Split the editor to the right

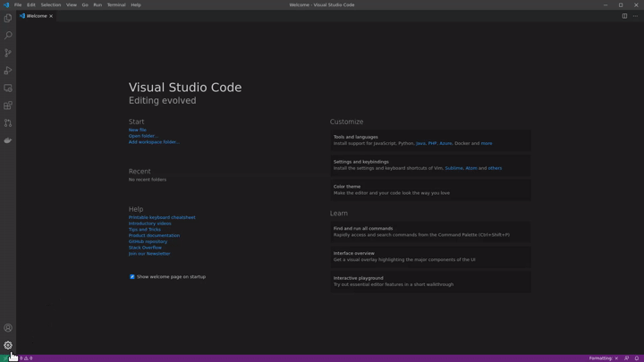pyautogui.click(x=624, y=16)
